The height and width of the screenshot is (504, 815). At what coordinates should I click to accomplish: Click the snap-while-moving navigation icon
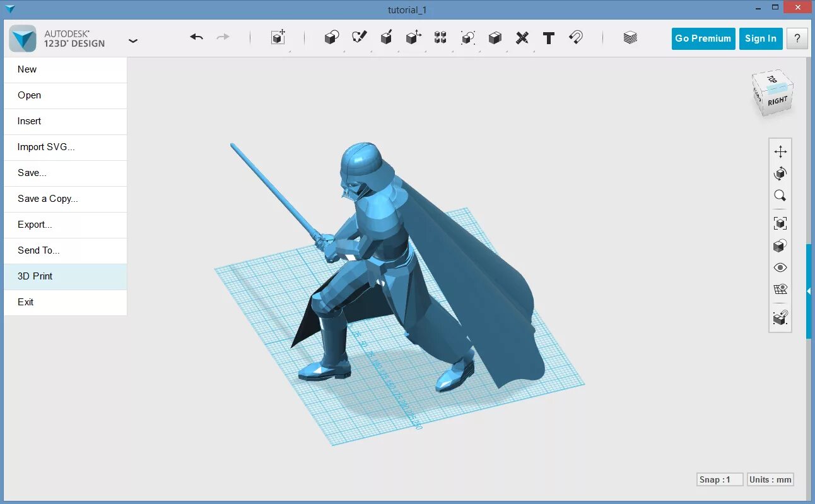click(780, 317)
